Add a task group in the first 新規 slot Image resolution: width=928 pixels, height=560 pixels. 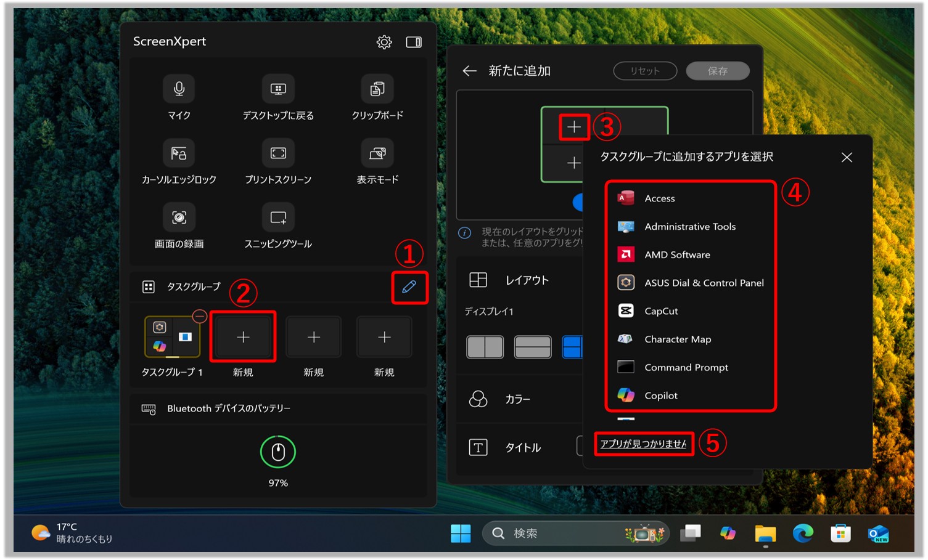(243, 337)
